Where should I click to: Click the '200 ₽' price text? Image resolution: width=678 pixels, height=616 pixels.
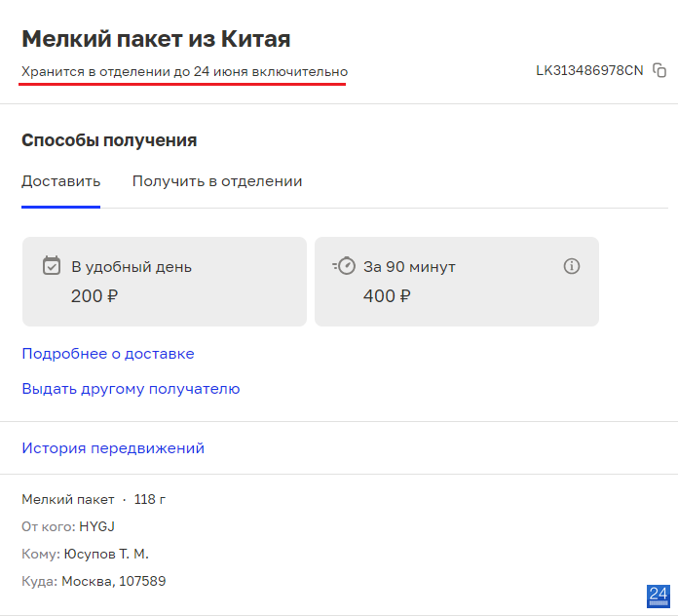coord(94,296)
